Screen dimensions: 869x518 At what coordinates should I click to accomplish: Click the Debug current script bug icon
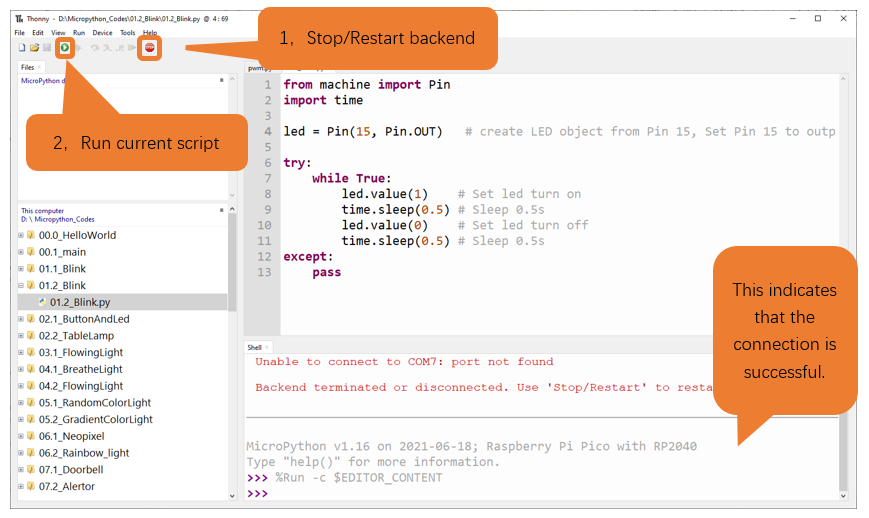pos(78,48)
